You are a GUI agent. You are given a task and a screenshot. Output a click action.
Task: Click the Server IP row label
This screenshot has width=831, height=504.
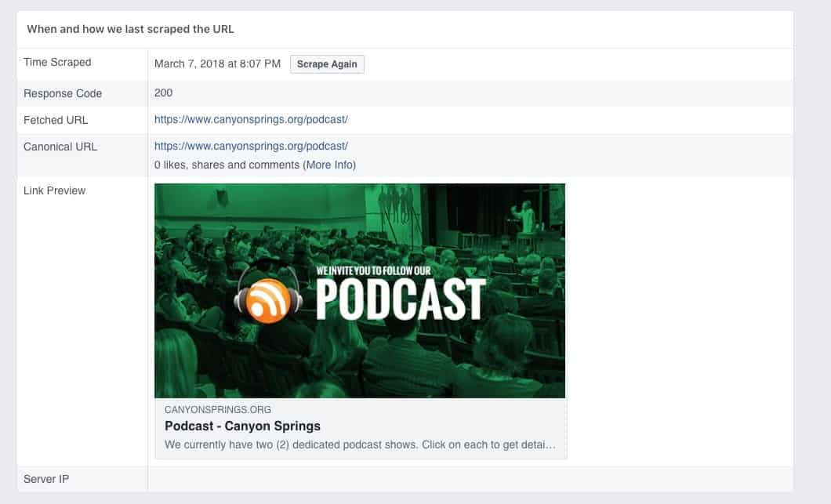coord(46,479)
